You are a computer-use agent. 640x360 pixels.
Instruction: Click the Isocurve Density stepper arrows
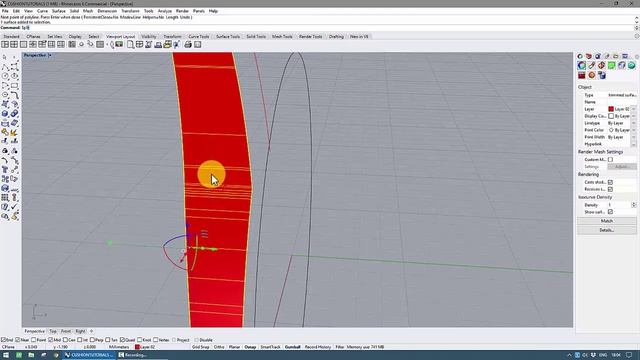click(633, 205)
